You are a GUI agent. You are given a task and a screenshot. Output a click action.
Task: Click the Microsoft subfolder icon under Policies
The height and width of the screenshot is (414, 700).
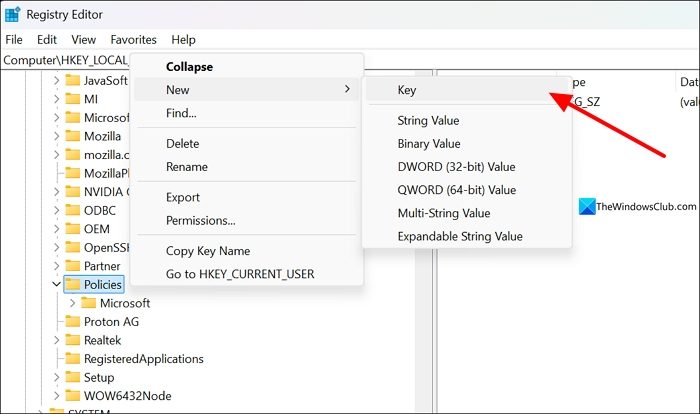88,303
